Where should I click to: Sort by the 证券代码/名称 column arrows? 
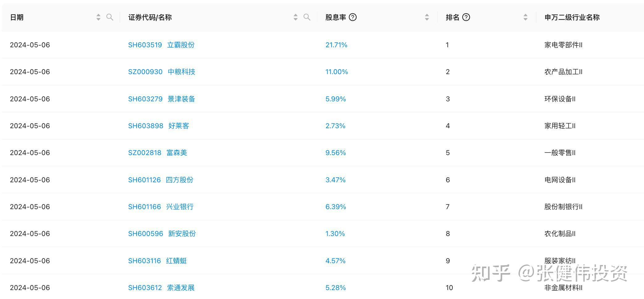[295, 17]
